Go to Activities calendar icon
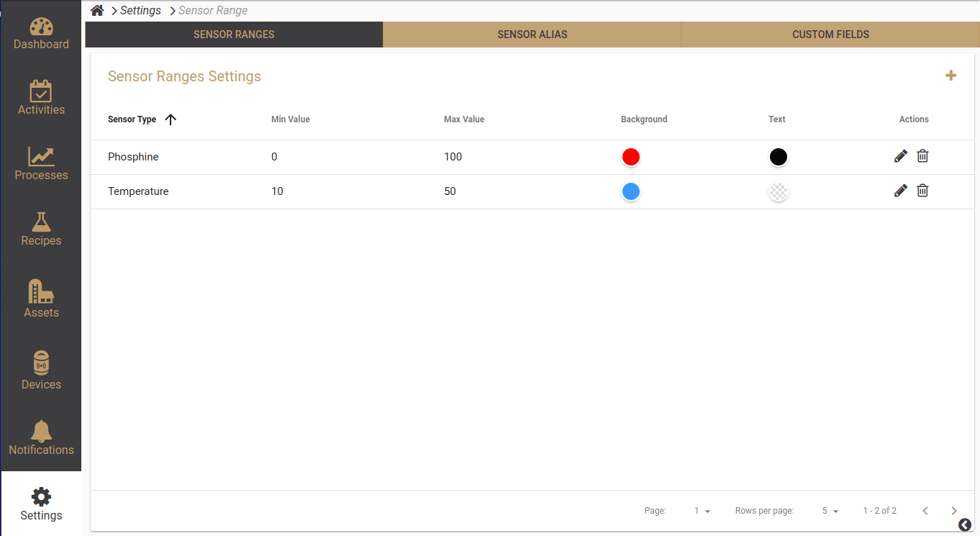This screenshot has width=980, height=536. point(41,91)
